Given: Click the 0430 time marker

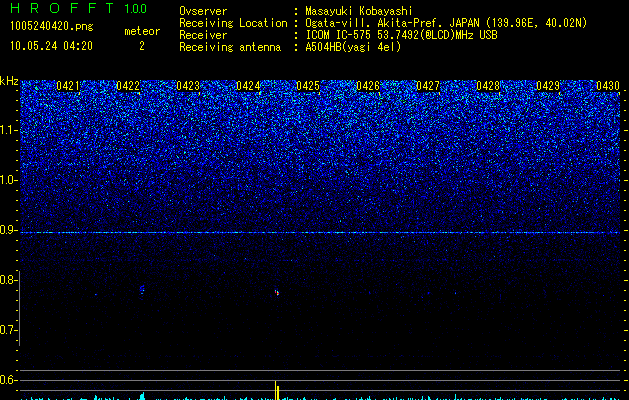Looking at the screenshot, I should (608, 86).
